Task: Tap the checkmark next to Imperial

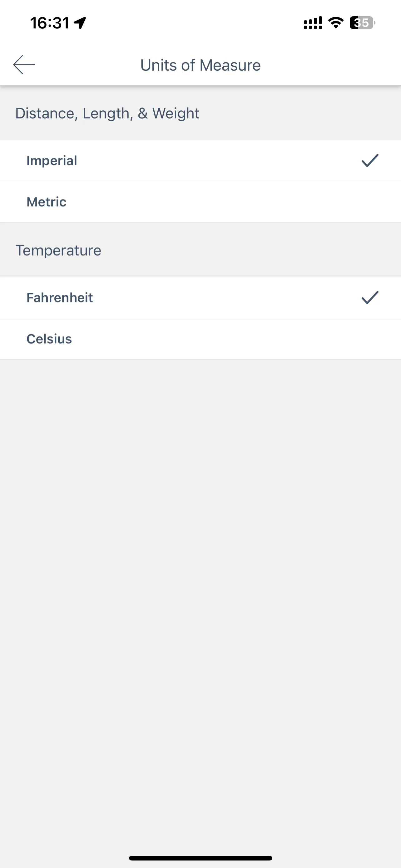Action: click(370, 160)
